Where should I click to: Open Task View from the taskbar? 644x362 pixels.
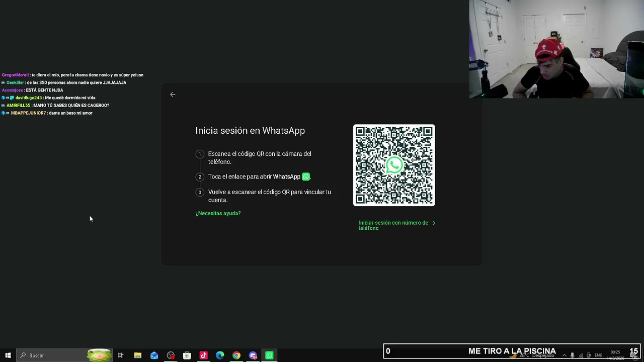(x=121, y=355)
